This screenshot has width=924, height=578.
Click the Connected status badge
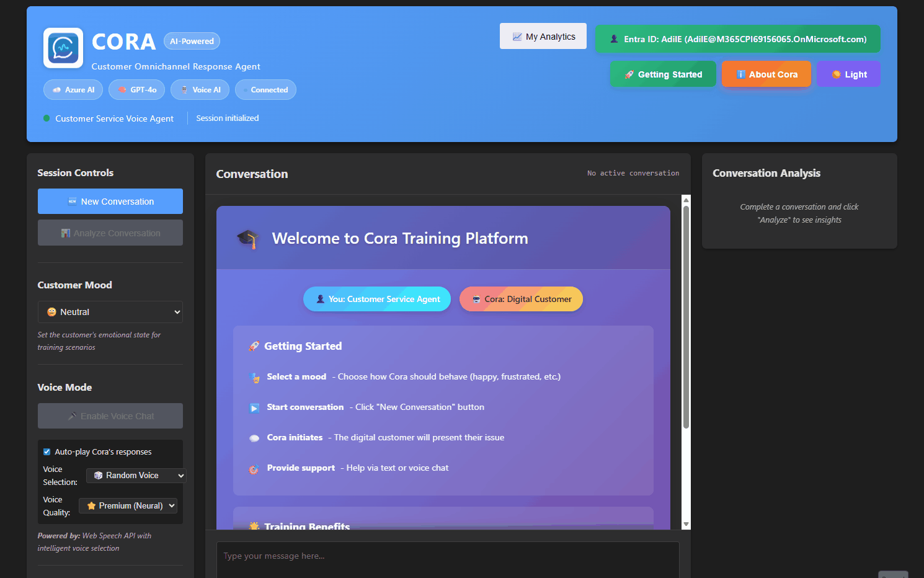pyautogui.click(x=265, y=90)
